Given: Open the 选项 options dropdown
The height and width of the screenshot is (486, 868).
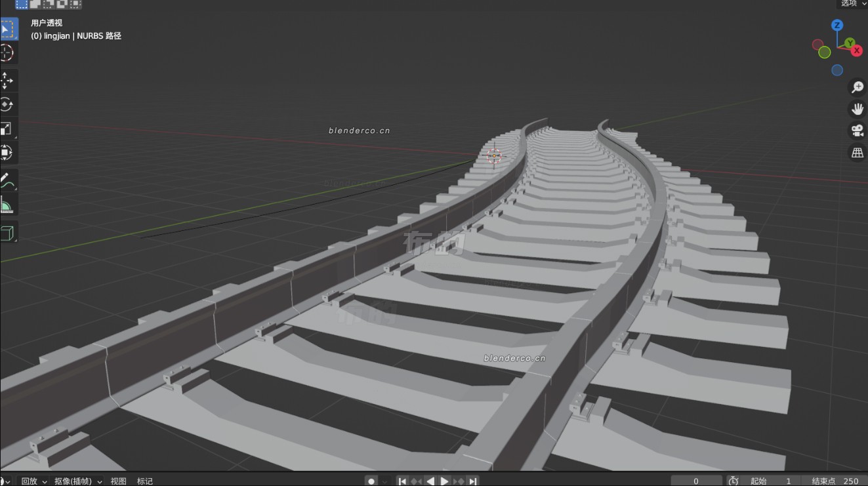Looking at the screenshot, I should (x=854, y=3).
